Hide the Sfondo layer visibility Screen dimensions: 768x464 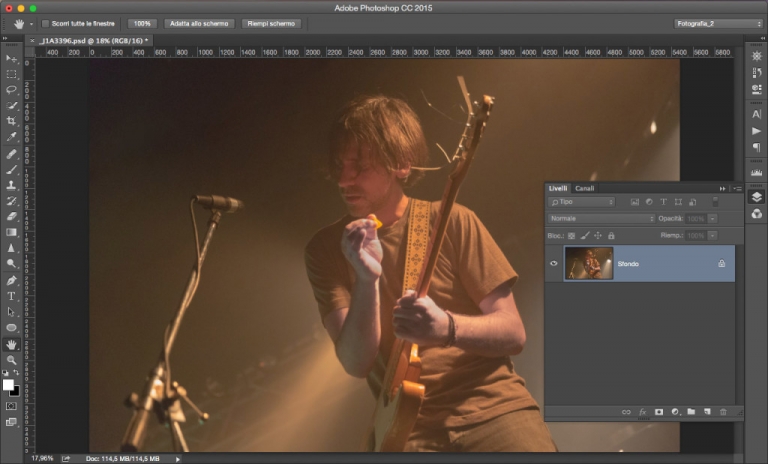point(554,264)
